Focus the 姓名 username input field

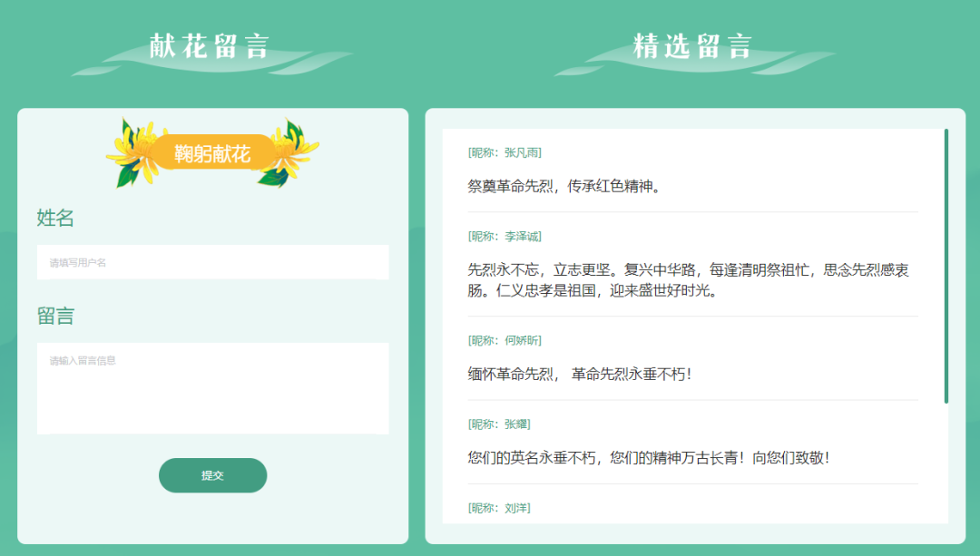[212, 262]
